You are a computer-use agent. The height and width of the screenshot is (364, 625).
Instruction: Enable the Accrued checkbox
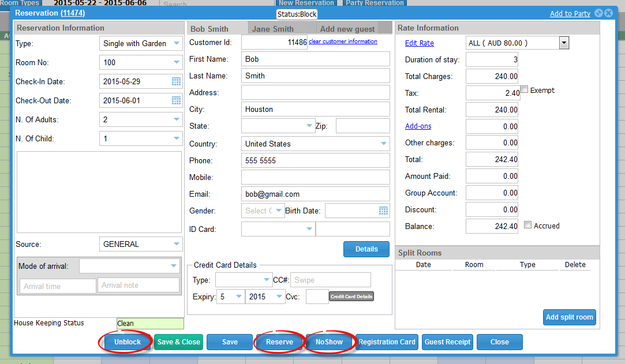(x=527, y=226)
